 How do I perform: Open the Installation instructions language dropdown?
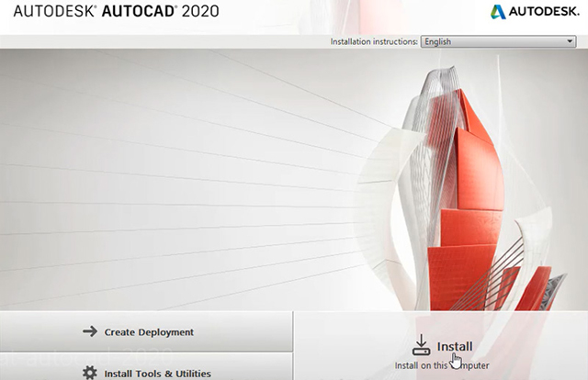point(498,41)
